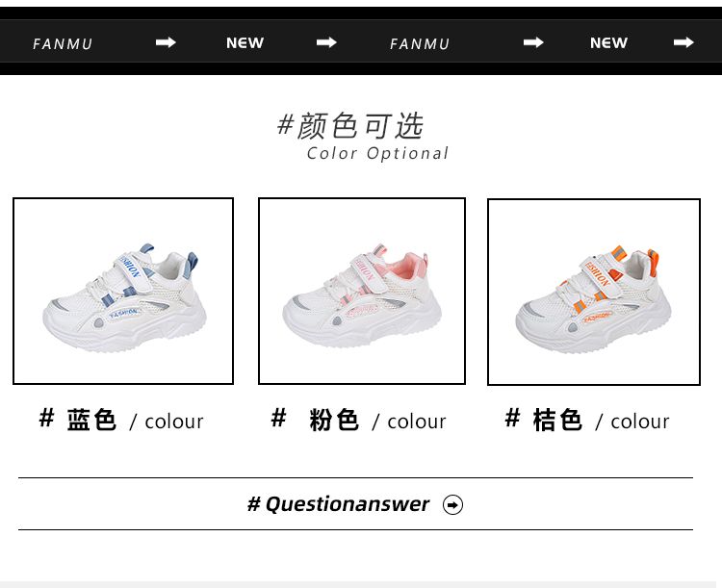Click the arrow after the second FANMU
Screen dimensions: 722x588
(533, 42)
